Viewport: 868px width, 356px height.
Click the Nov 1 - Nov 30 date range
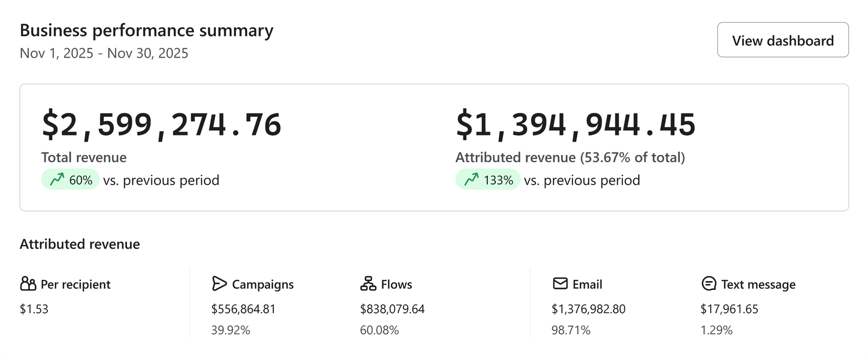pos(104,53)
